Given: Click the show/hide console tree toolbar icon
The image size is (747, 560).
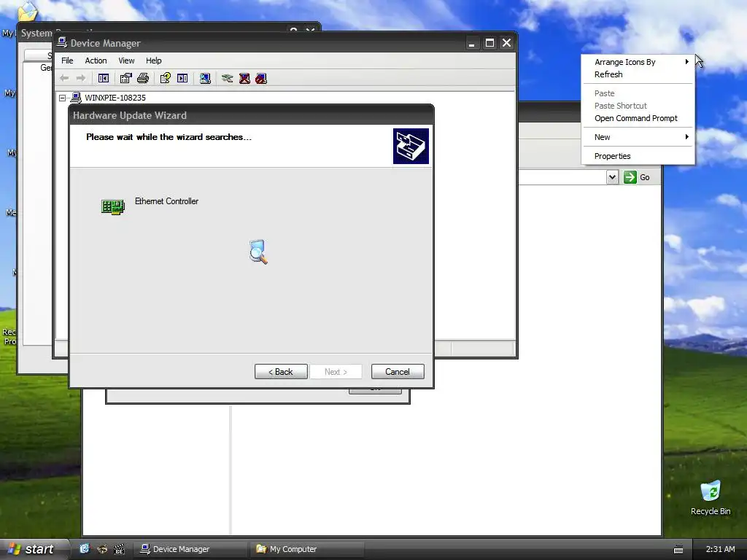Looking at the screenshot, I should click(x=104, y=78).
